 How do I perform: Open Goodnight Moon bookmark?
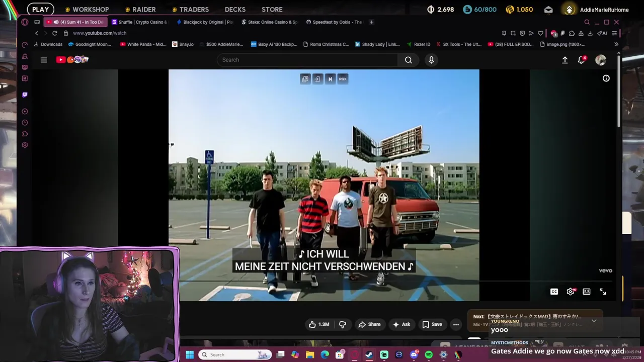[x=89, y=44]
